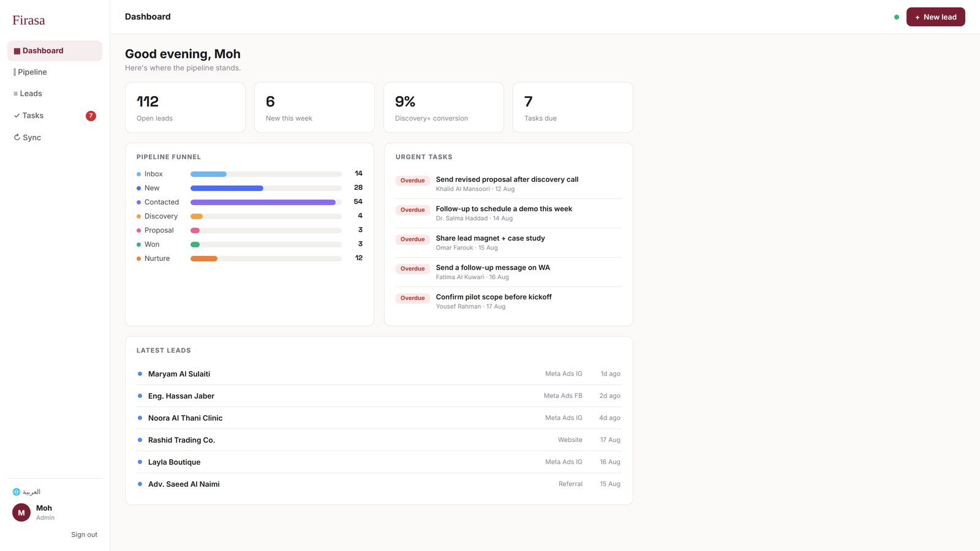
Task: Go to the Leads section
Action: [x=55, y=94]
